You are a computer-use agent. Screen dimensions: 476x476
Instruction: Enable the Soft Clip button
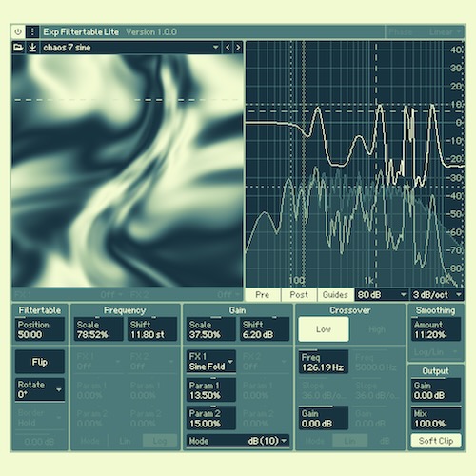(436, 441)
